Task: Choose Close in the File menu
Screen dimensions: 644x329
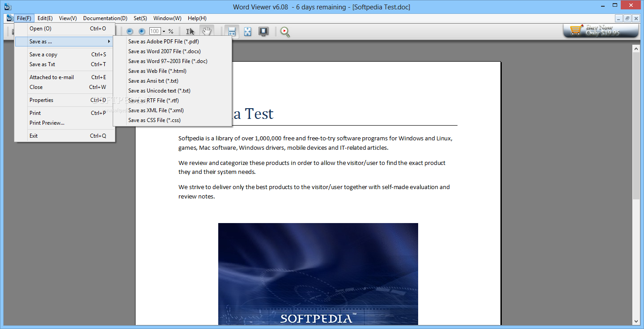Action: (x=65, y=87)
